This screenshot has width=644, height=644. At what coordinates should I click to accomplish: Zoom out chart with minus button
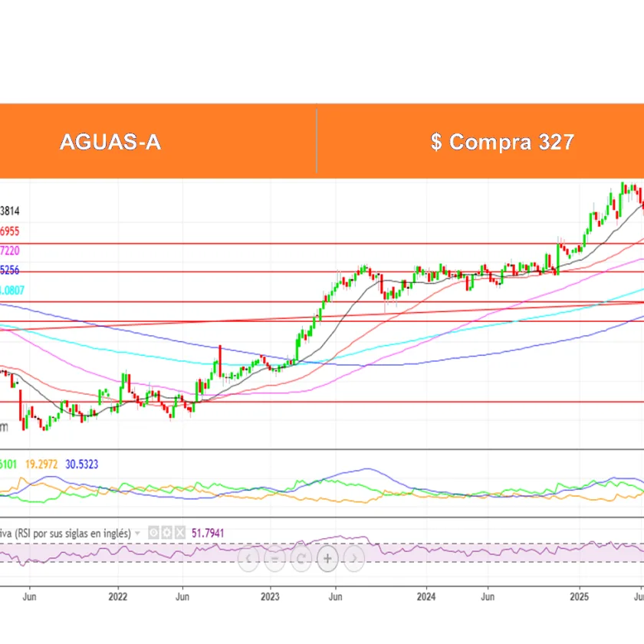click(274, 559)
